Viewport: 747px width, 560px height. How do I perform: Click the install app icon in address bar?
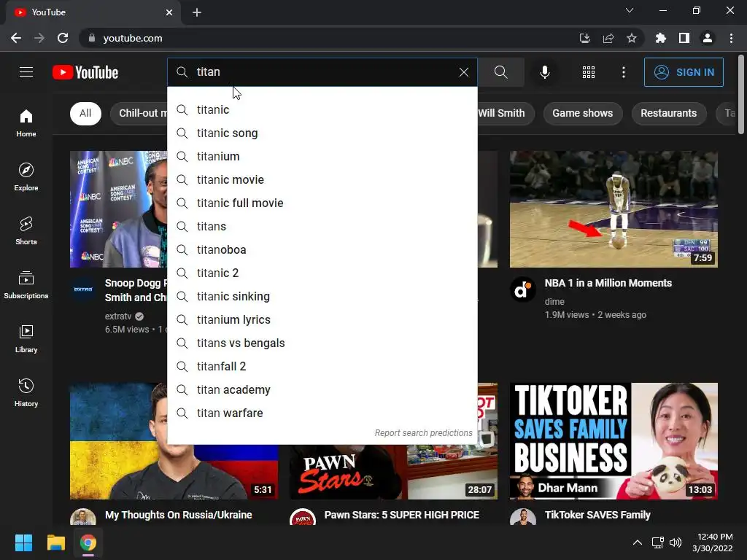pyautogui.click(x=585, y=38)
